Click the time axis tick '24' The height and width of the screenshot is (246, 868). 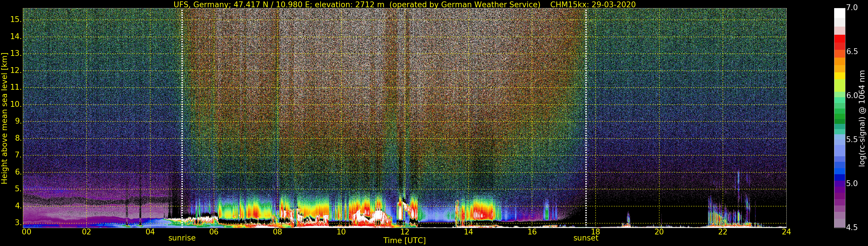(786, 232)
